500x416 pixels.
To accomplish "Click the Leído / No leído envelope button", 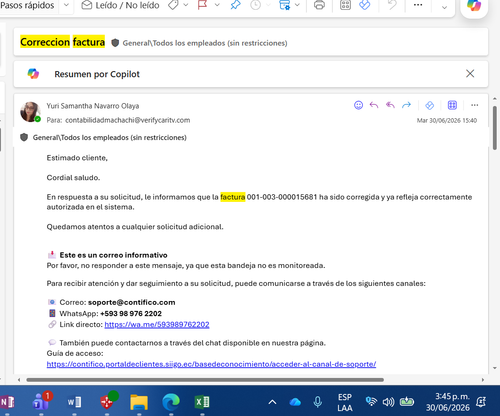I will coord(120,5).
